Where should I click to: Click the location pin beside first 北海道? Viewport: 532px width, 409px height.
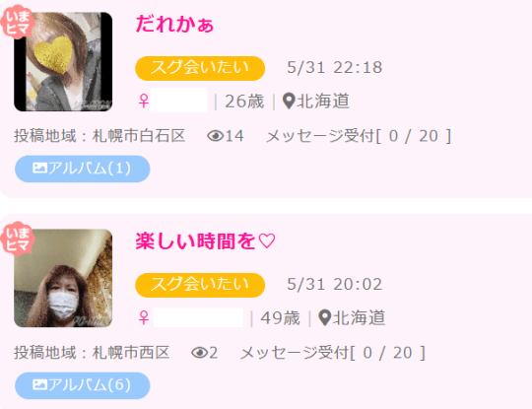[x=289, y=102]
